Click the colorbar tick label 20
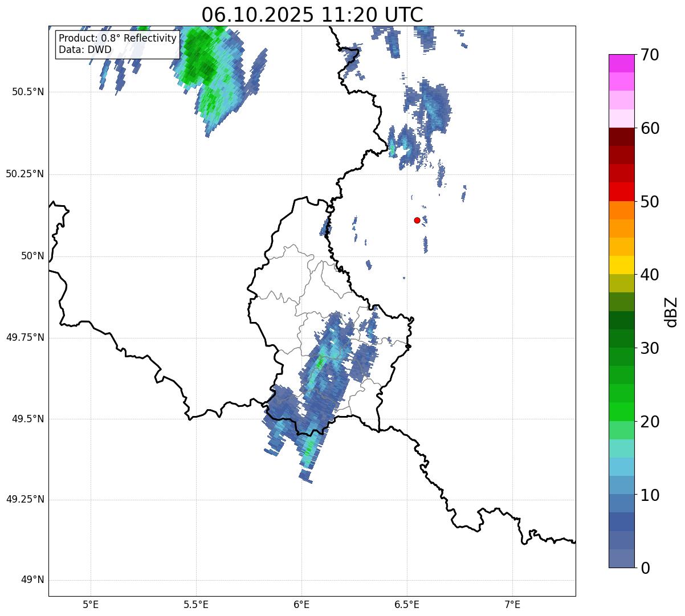This screenshot has height=616, width=685. tap(650, 422)
